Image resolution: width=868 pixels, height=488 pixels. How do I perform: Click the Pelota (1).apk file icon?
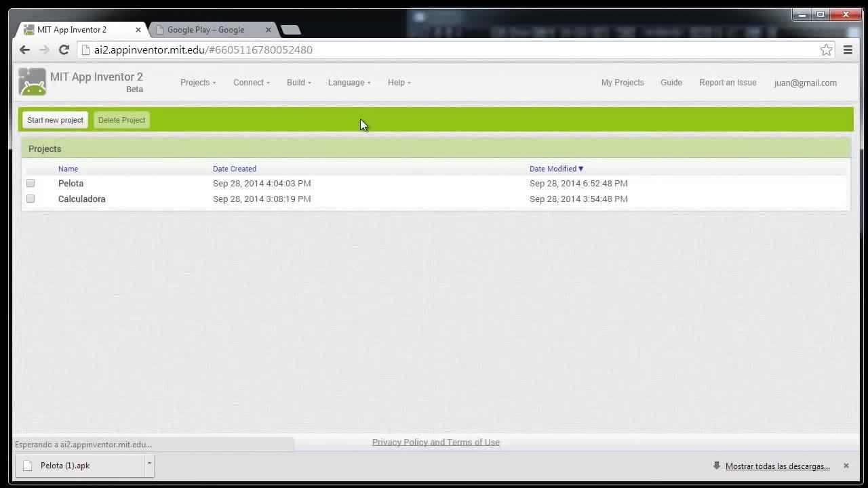click(x=27, y=466)
